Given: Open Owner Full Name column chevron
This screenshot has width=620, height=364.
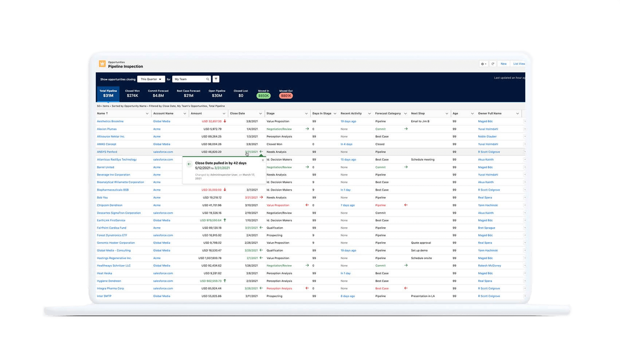Looking at the screenshot, I should (x=518, y=114).
